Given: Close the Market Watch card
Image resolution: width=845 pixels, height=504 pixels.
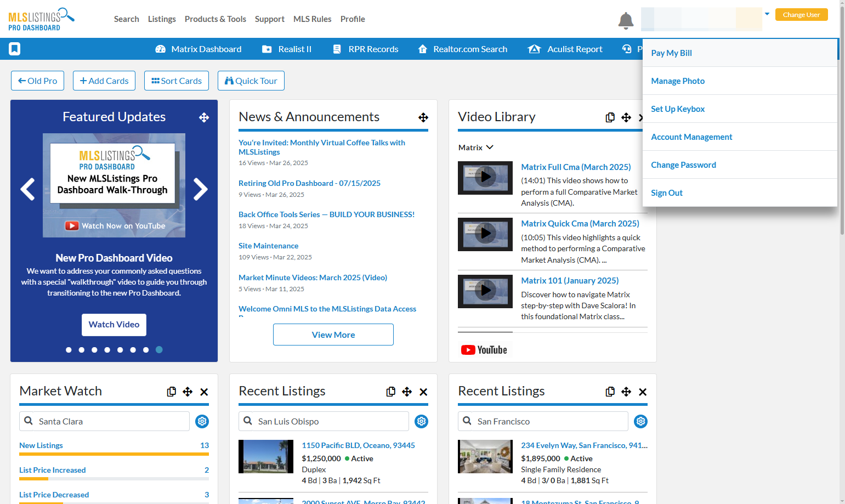Looking at the screenshot, I should pos(204,392).
